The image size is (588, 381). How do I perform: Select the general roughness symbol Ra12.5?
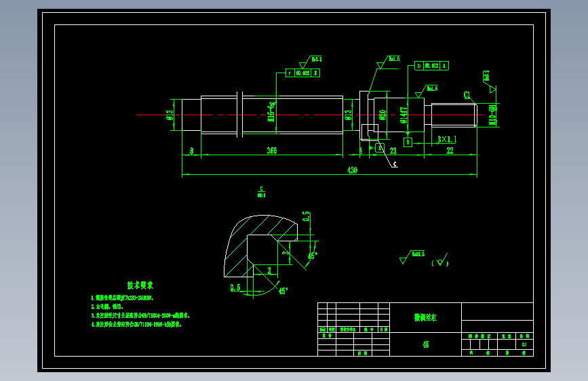coord(412,257)
